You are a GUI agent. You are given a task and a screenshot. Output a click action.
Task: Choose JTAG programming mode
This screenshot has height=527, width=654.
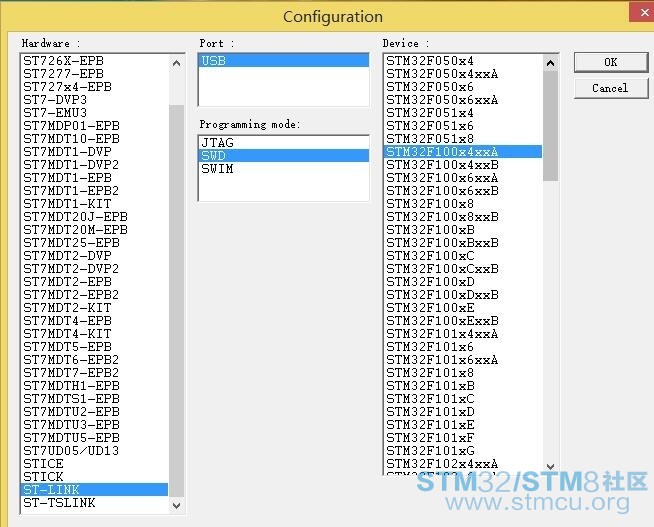click(x=284, y=143)
